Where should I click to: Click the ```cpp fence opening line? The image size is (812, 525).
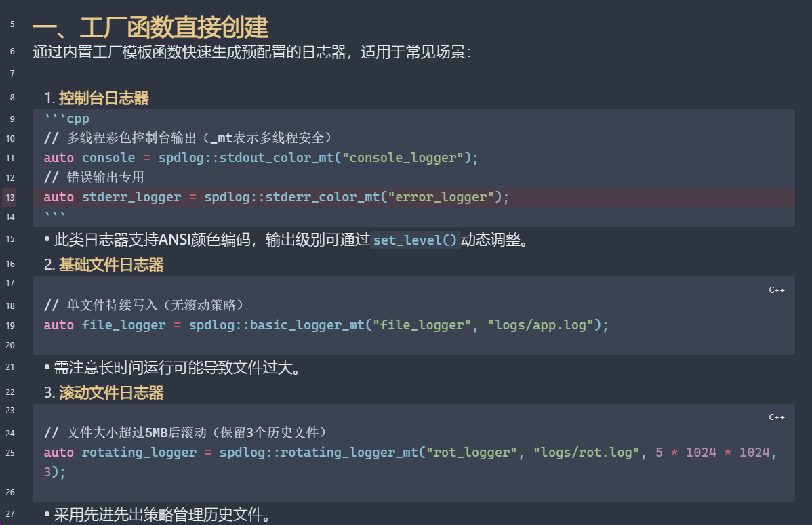pyautogui.click(x=67, y=119)
